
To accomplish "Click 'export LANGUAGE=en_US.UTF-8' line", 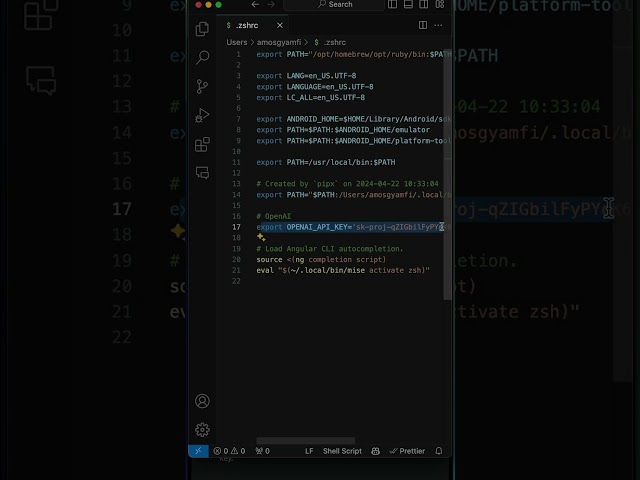I will point(315,87).
